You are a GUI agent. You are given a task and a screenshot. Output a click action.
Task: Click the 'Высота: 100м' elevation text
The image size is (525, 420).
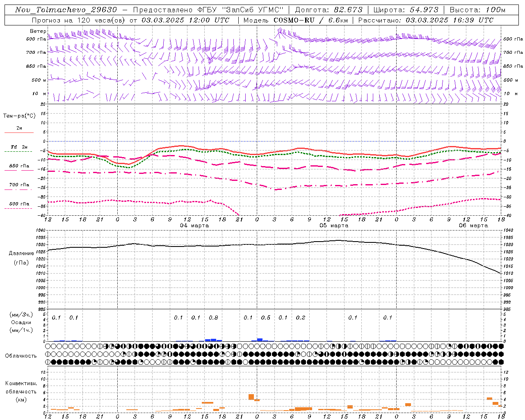click(x=478, y=10)
